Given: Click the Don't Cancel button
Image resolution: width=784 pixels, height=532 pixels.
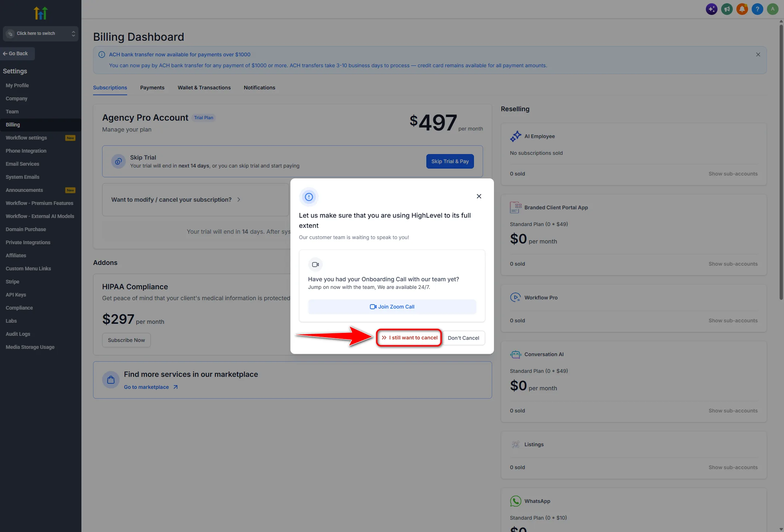Looking at the screenshot, I should coord(463,338).
